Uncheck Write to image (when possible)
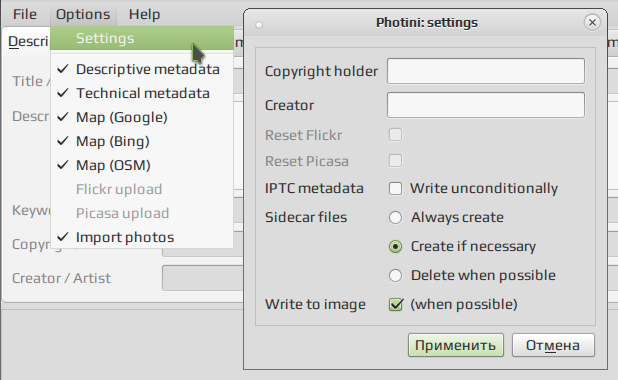Screen dimensions: 618x380 tap(395, 304)
